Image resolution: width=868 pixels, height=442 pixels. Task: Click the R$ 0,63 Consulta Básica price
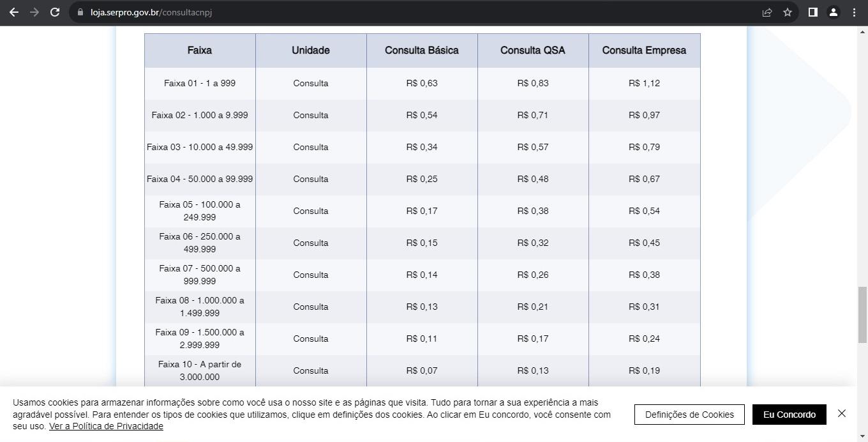click(x=422, y=83)
